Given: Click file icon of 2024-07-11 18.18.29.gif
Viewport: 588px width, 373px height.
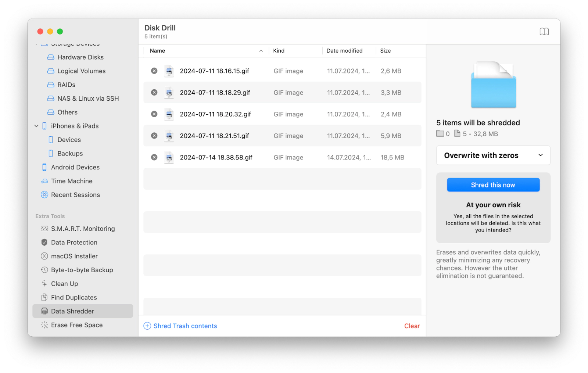Looking at the screenshot, I should pos(169,93).
